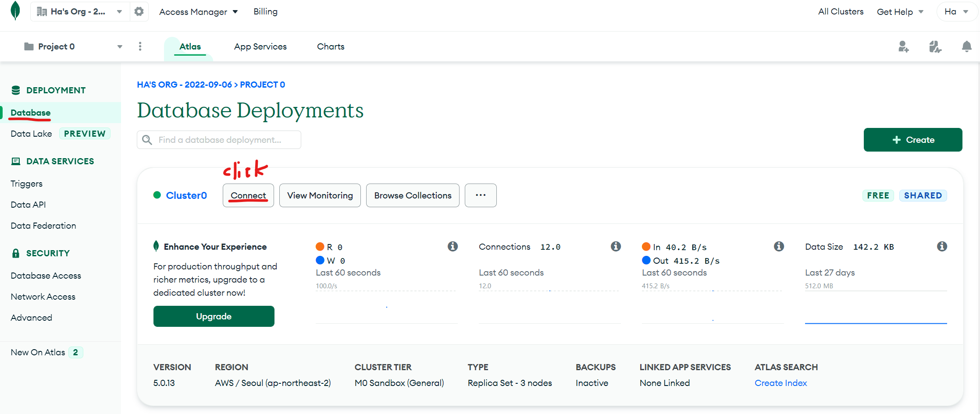Open Project 0 options kebab menu

pyautogui.click(x=140, y=46)
